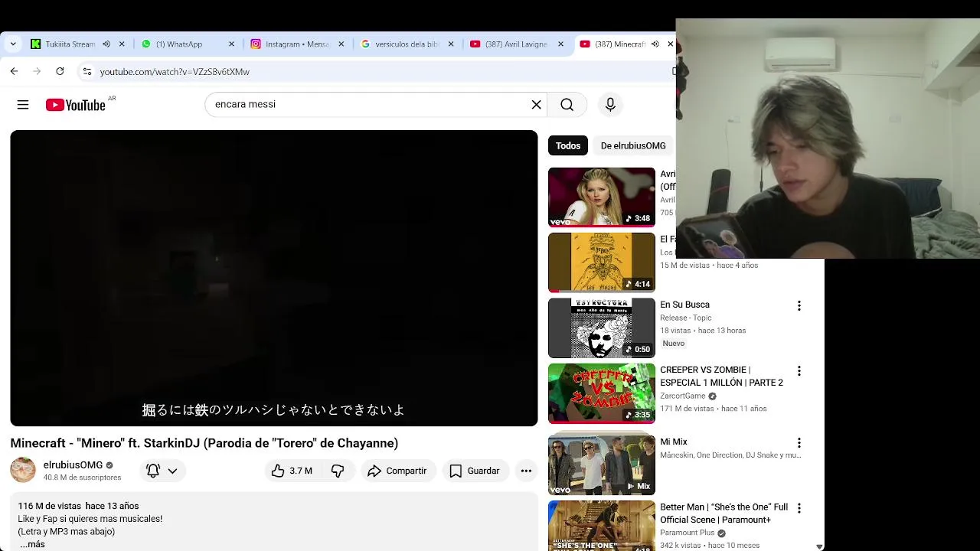Open the elrubiusOMG channel avatar
The width and height of the screenshot is (980, 551).
click(x=23, y=470)
